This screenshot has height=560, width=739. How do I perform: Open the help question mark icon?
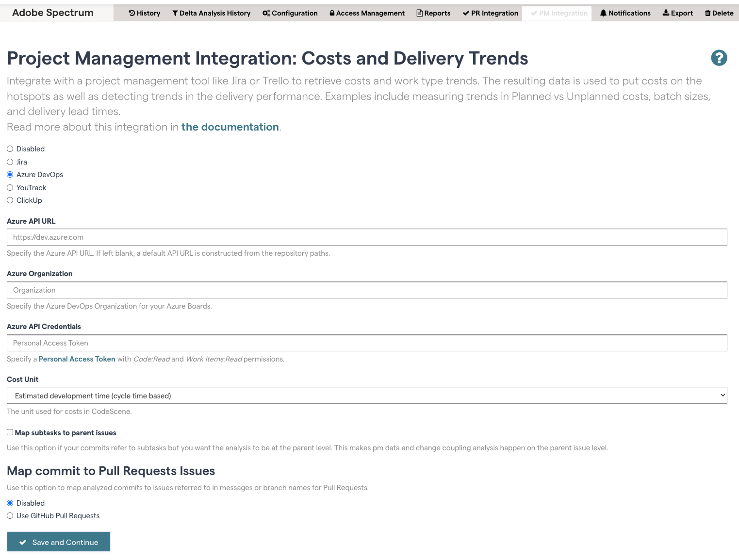[x=719, y=58]
